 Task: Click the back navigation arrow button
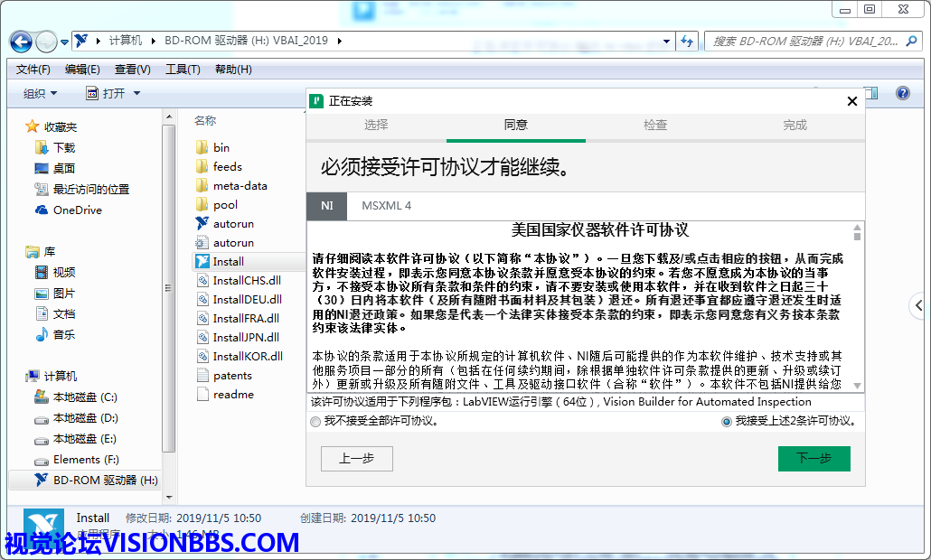(x=21, y=42)
